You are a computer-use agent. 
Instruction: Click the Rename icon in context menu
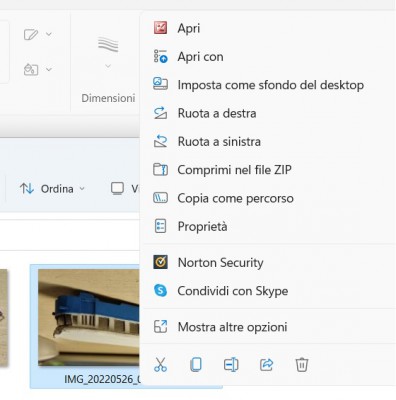click(231, 364)
